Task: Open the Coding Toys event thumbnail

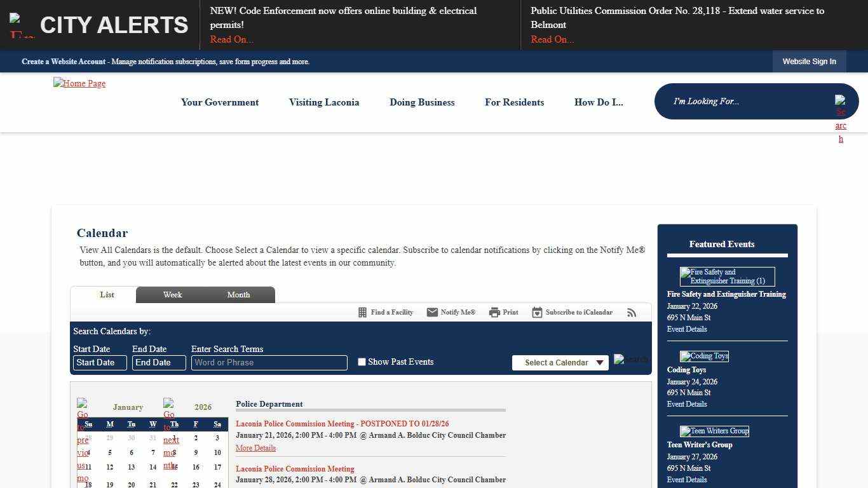Action: point(704,356)
